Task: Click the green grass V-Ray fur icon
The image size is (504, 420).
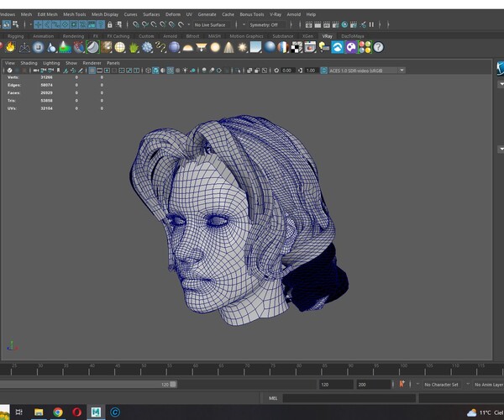Action: tap(134, 48)
